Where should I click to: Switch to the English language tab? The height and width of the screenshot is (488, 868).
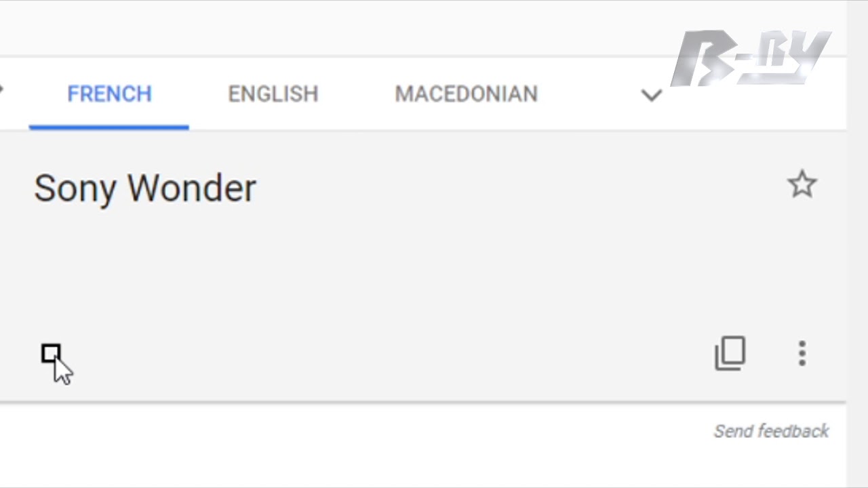273,94
